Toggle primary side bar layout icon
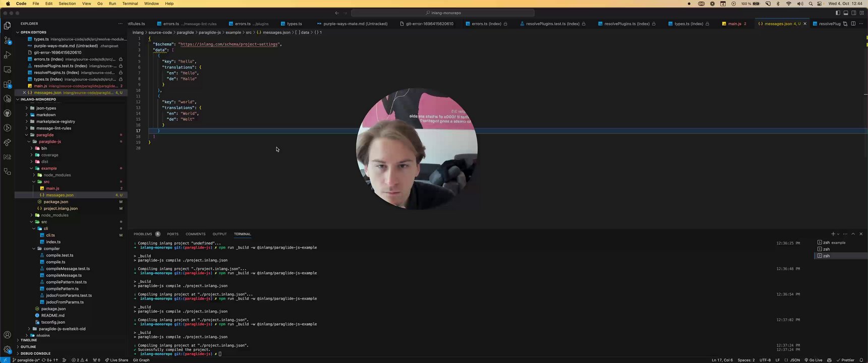Viewport: 868px width, 363px height. click(x=838, y=13)
